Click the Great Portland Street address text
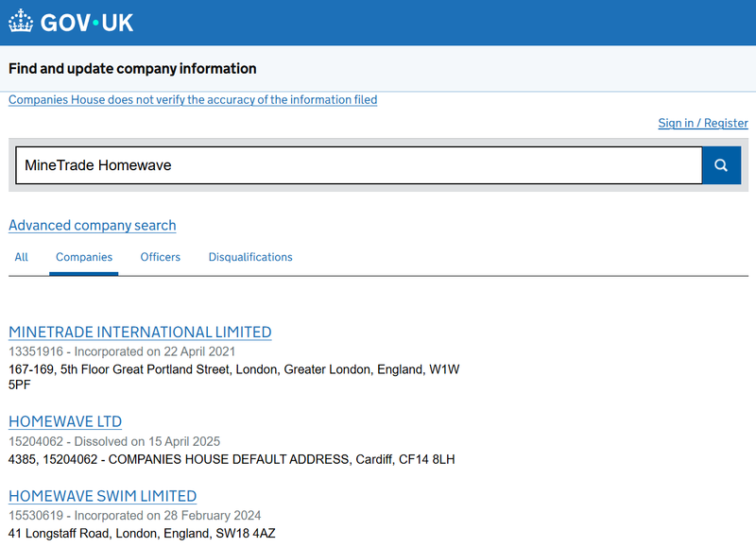The image size is (756, 547). (x=233, y=377)
